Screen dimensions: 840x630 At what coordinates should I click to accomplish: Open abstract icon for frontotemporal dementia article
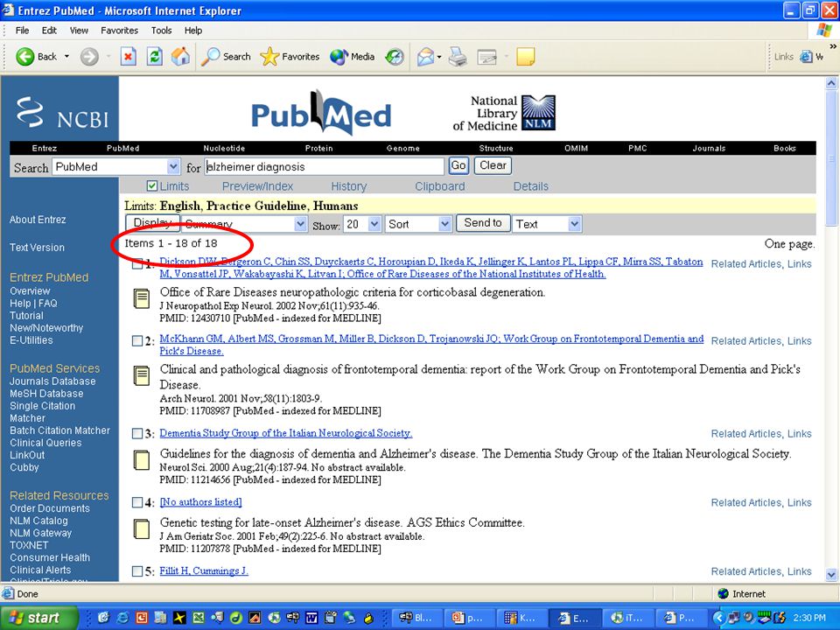point(142,375)
